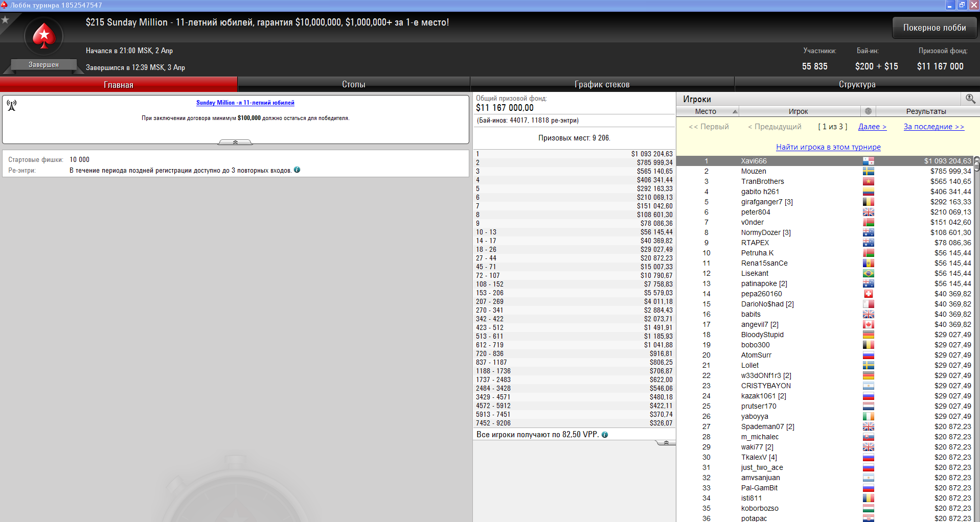Select player row Xavi666
Screen dimensions: 980x522
click(x=825, y=161)
